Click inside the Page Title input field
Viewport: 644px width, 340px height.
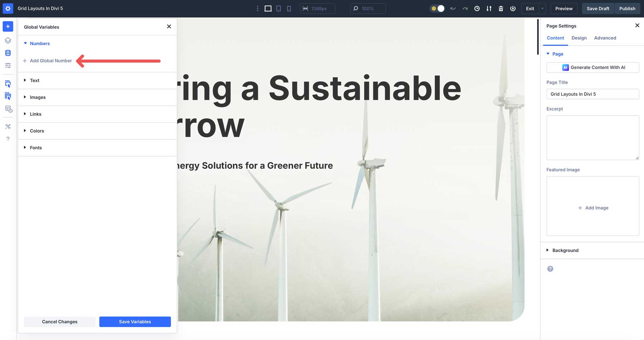(592, 94)
